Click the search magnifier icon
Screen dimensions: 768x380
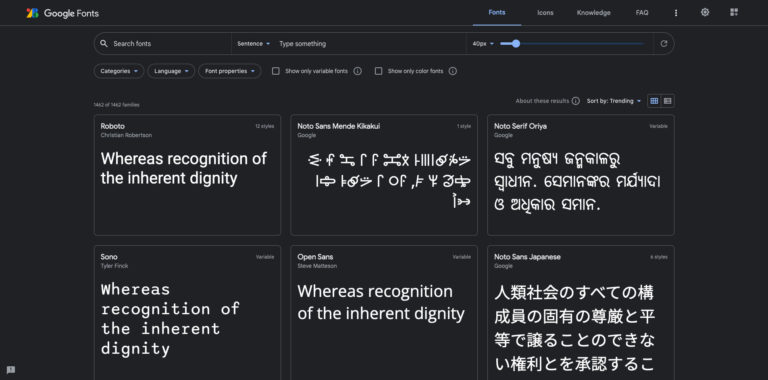(x=104, y=44)
